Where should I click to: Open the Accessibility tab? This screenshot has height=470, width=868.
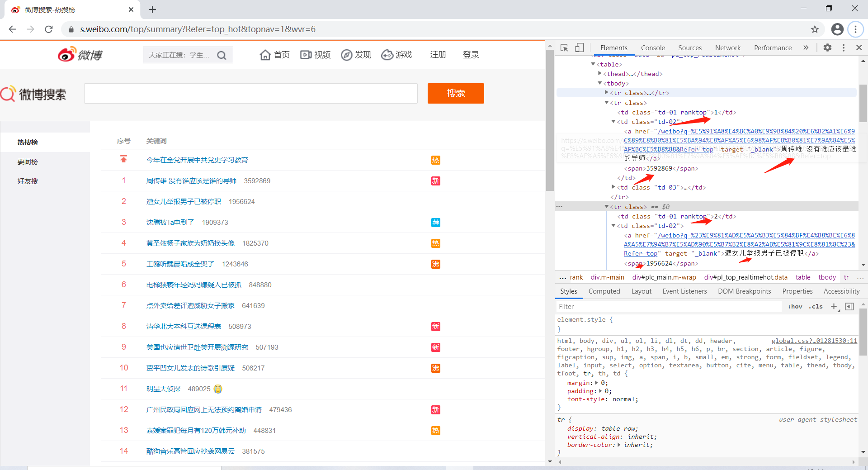(x=841, y=291)
